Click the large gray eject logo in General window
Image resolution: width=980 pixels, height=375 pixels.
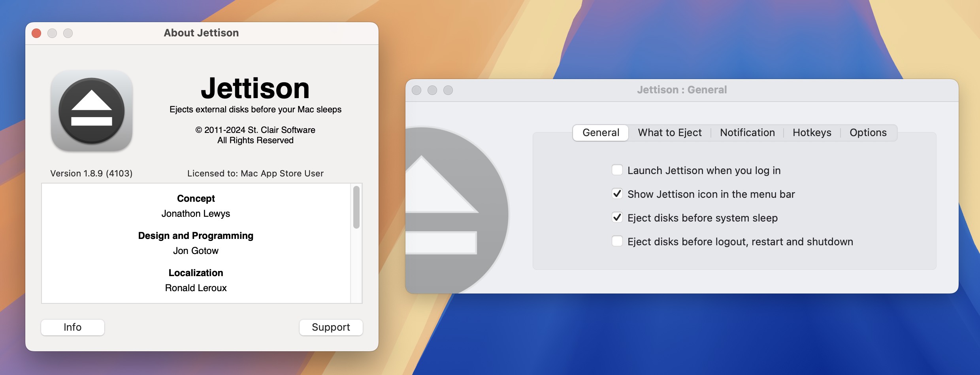pyautogui.click(x=457, y=210)
